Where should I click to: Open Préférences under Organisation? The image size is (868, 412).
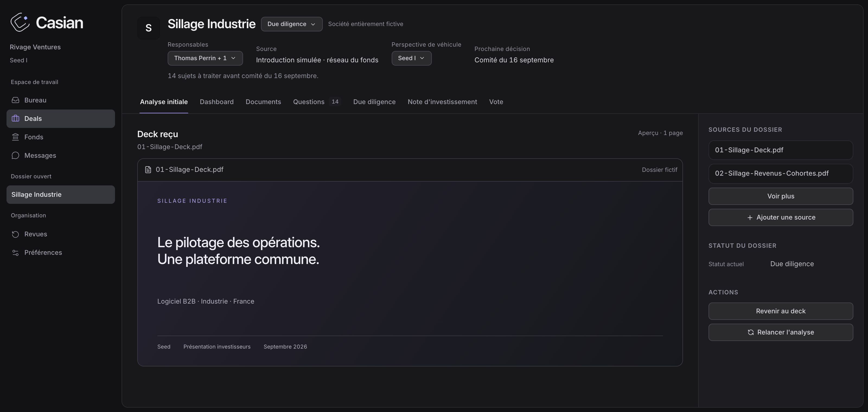tap(61, 253)
